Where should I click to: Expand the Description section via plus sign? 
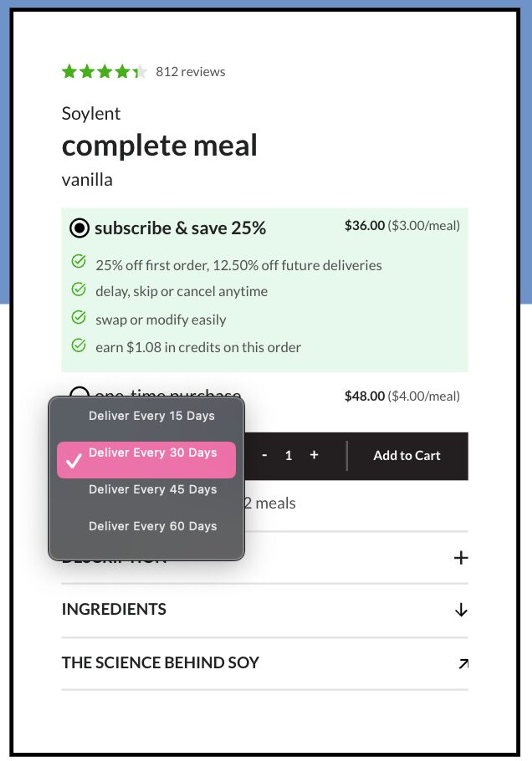tap(461, 558)
